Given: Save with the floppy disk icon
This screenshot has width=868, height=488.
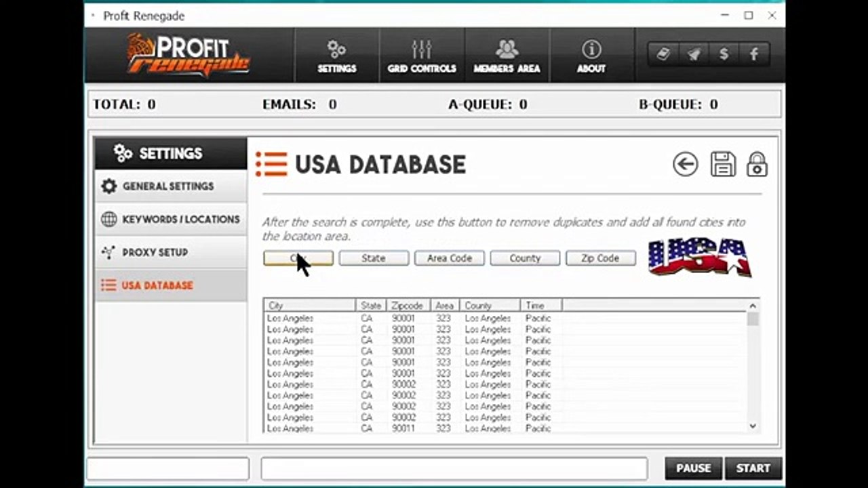Looking at the screenshot, I should tap(723, 164).
